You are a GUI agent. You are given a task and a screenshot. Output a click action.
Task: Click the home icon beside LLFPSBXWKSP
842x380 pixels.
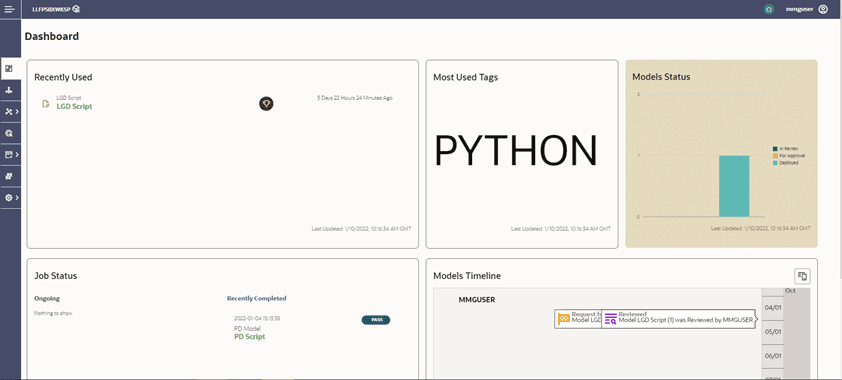point(76,9)
